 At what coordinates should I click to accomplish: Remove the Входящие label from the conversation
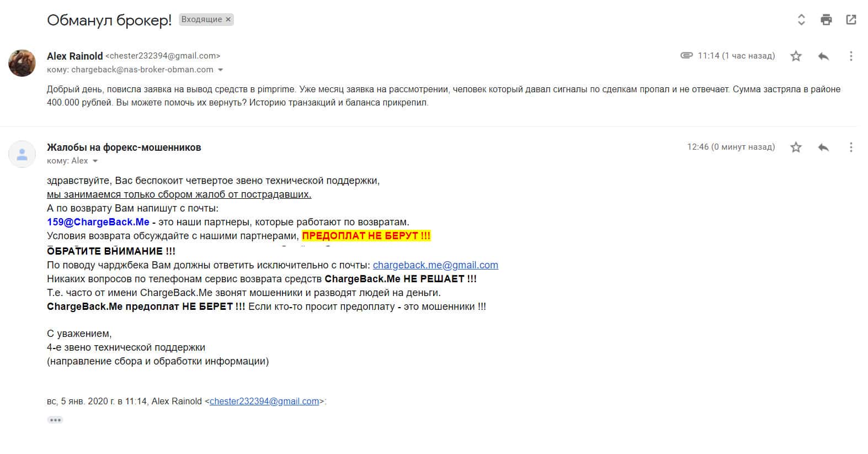point(228,19)
